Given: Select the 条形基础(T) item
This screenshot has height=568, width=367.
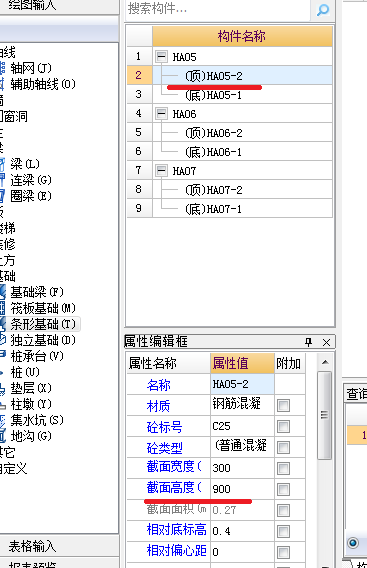Looking at the screenshot, I should (42, 324).
